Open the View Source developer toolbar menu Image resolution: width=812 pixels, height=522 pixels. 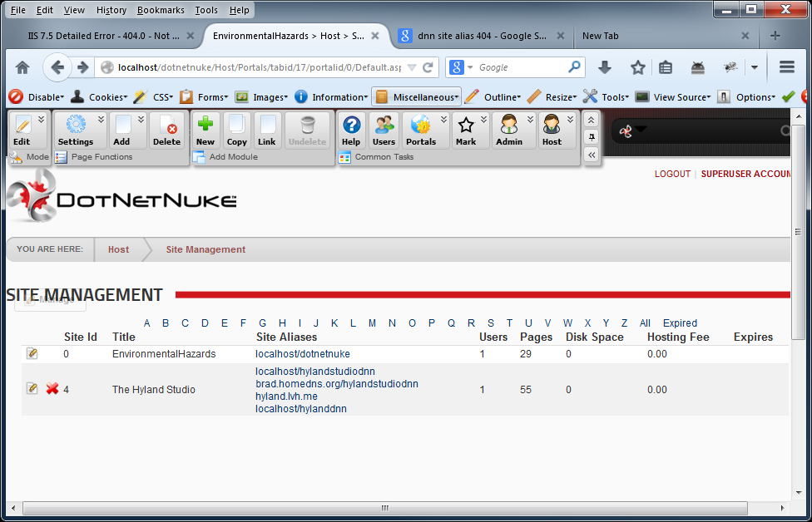(x=673, y=96)
